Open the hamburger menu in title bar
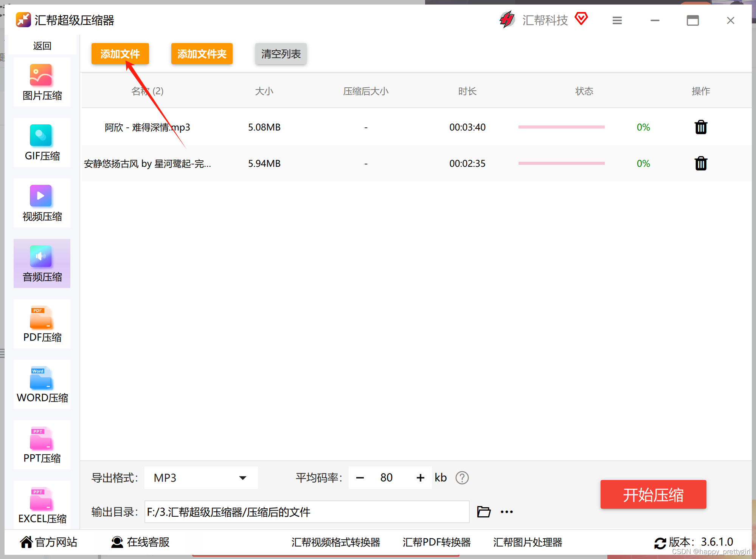Screen dimensions: 756x559 [617, 20]
